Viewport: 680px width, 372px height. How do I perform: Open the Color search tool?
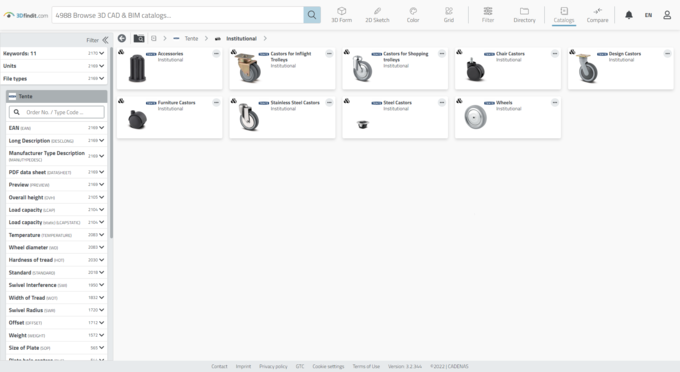[413, 15]
